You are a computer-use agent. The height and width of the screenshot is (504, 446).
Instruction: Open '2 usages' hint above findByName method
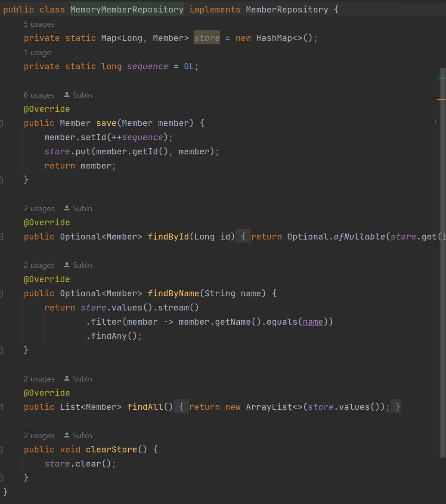(x=39, y=265)
